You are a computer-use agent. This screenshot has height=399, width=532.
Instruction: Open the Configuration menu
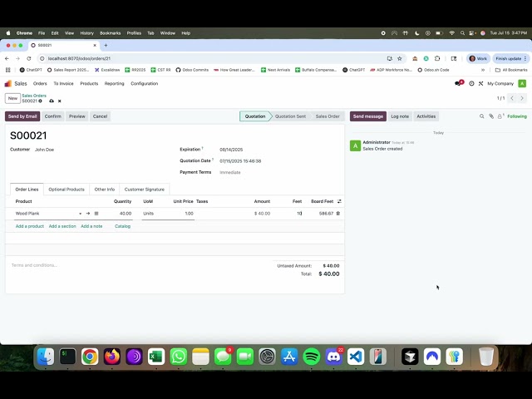coord(144,83)
